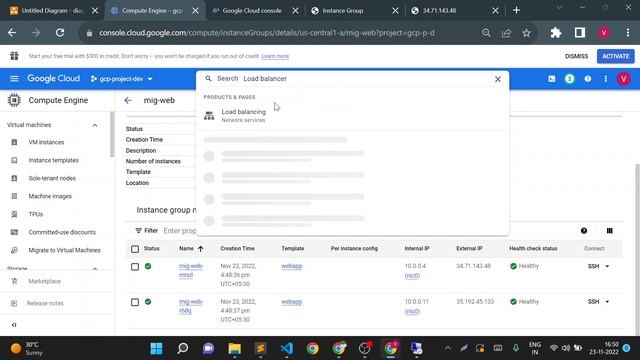Open the notifications badge showing 2
The image size is (640, 360).
click(x=569, y=79)
